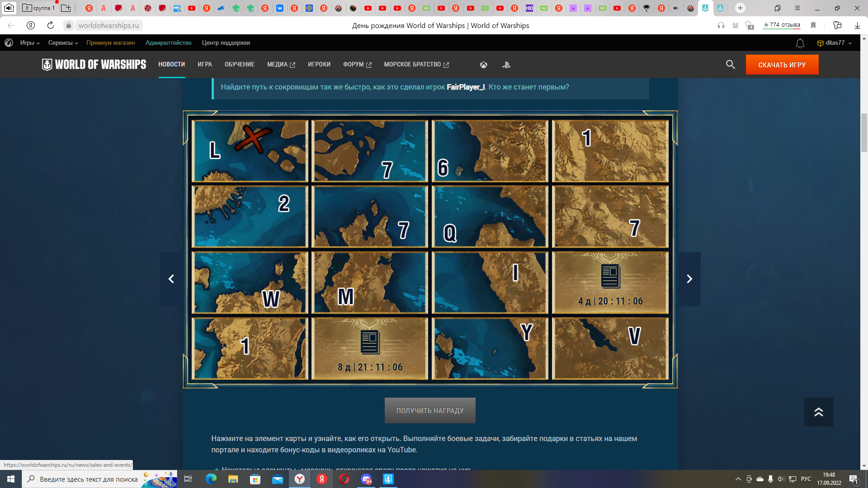The image size is (868, 488).
Task: Open Task View in taskbar
Action: pyautogui.click(x=188, y=479)
